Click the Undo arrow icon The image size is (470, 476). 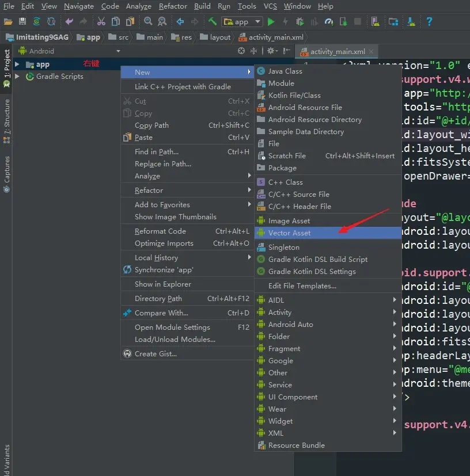pyautogui.click(x=69, y=21)
